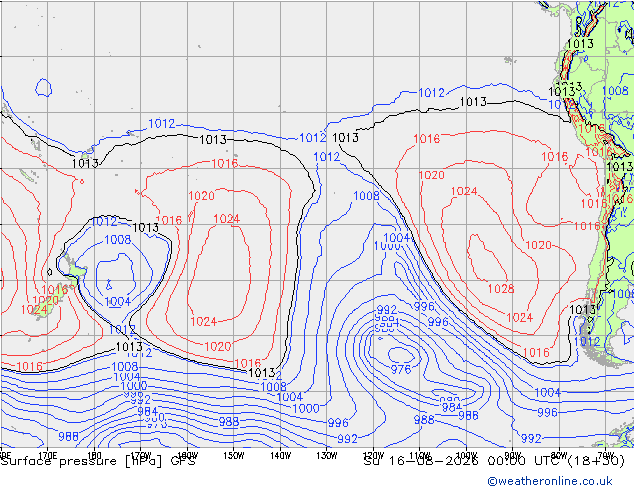Open the weatheronline.co.uk copyright link
Screen dimensions: 634x490
pos(549,481)
